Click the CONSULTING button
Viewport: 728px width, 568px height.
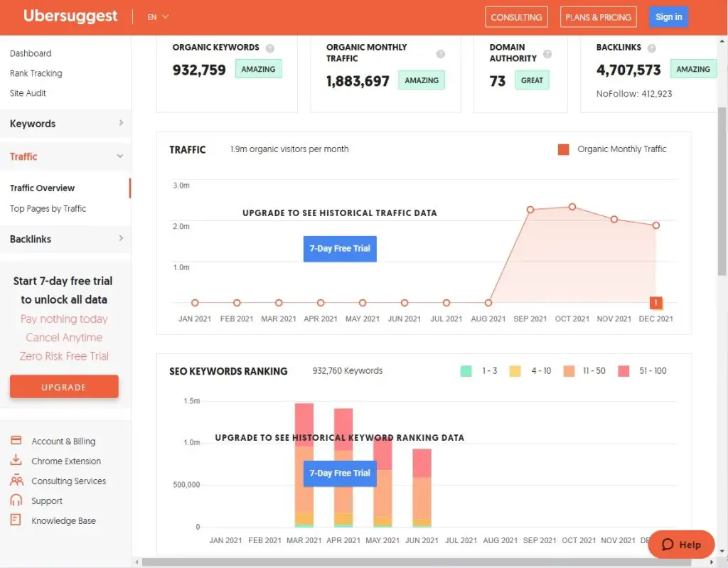tap(516, 17)
